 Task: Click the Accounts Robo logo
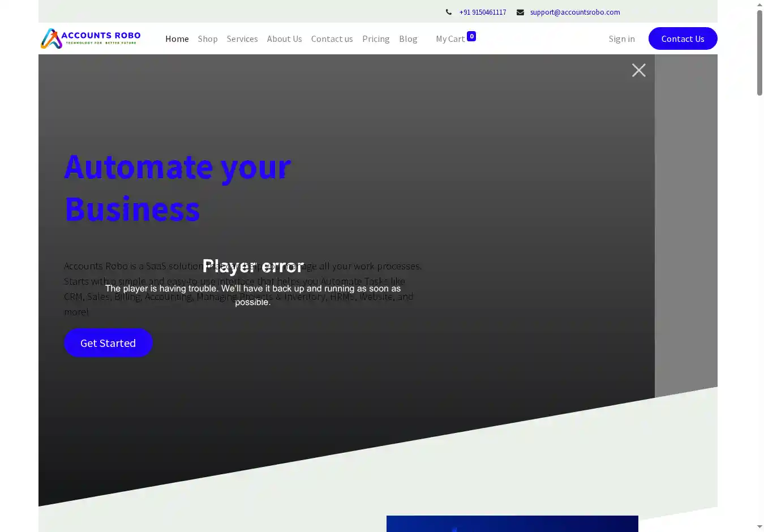pyautogui.click(x=91, y=38)
